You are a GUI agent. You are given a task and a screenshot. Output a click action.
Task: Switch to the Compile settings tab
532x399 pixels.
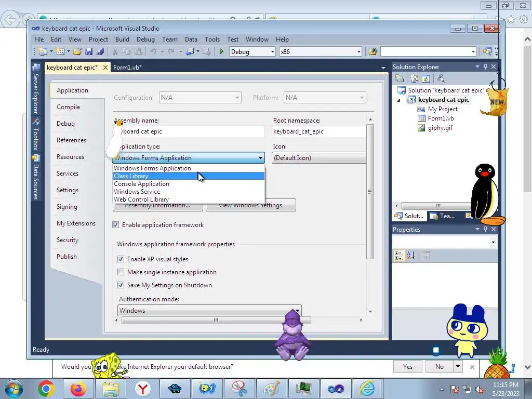[x=69, y=107]
